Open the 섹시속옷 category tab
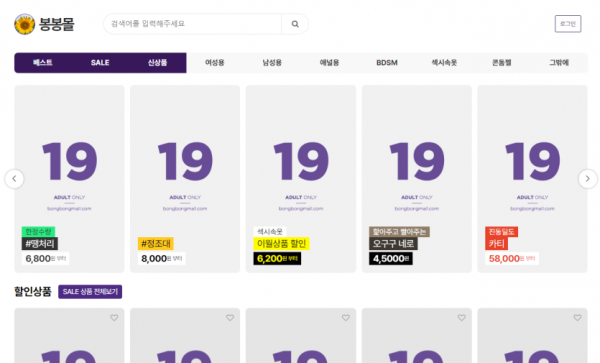Viewport: 600px width, 363px height. coord(444,63)
